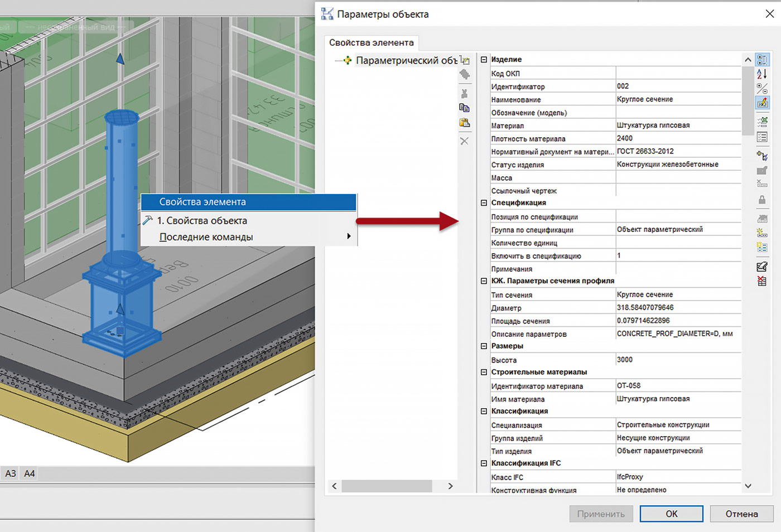This screenshot has width=781, height=532.
Task: Toggle the categorized view icon in properties toolbar
Action: (762, 60)
